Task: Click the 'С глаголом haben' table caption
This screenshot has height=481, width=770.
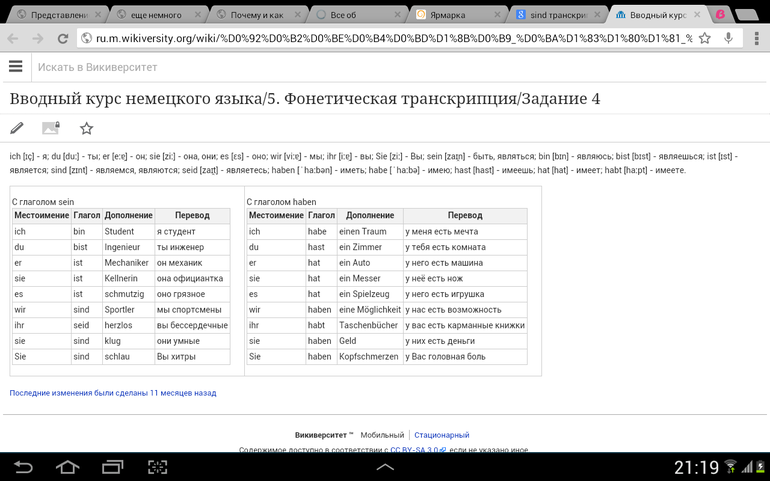Action: pyautogui.click(x=281, y=201)
